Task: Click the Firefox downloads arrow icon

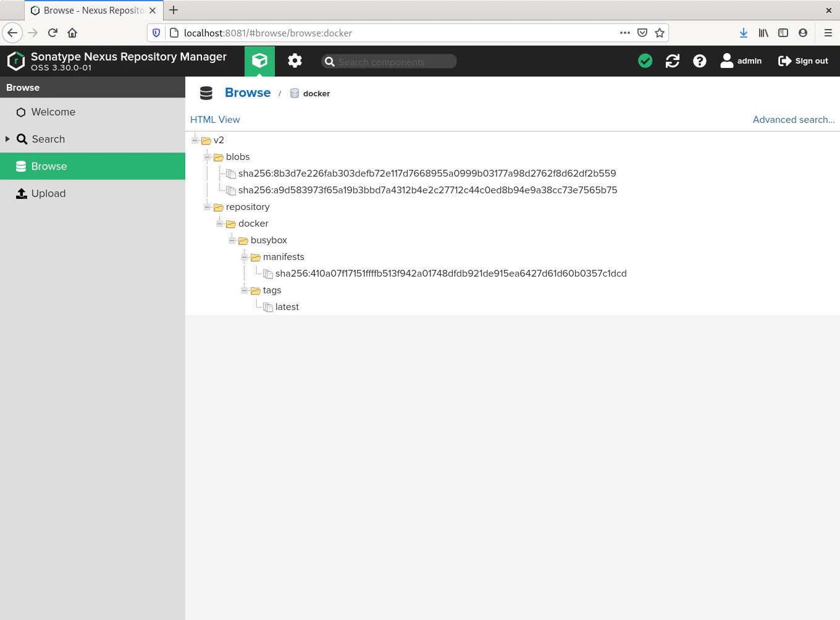Action: (x=743, y=33)
